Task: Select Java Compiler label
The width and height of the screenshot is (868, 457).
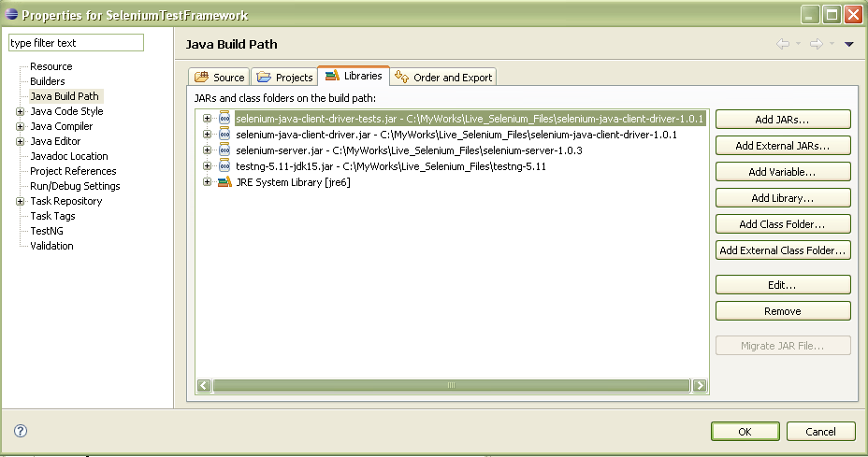Action: point(62,126)
